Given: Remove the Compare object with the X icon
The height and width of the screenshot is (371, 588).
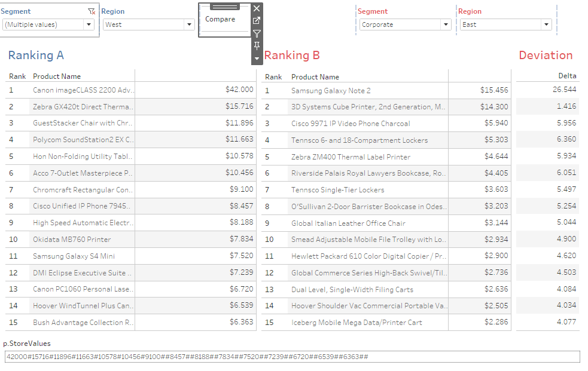Looking at the screenshot, I should [x=257, y=8].
